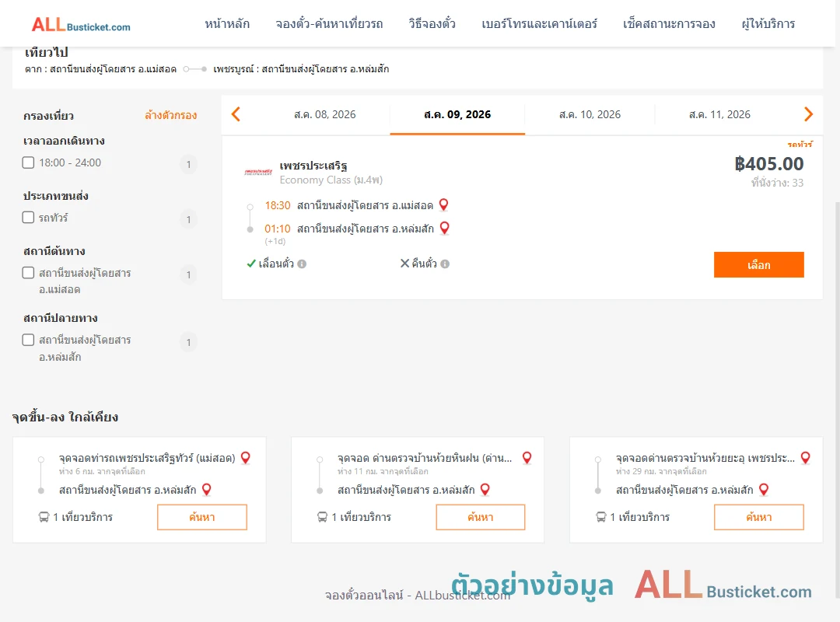Click info icon next to คืนตั๋ว

pos(445,264)
